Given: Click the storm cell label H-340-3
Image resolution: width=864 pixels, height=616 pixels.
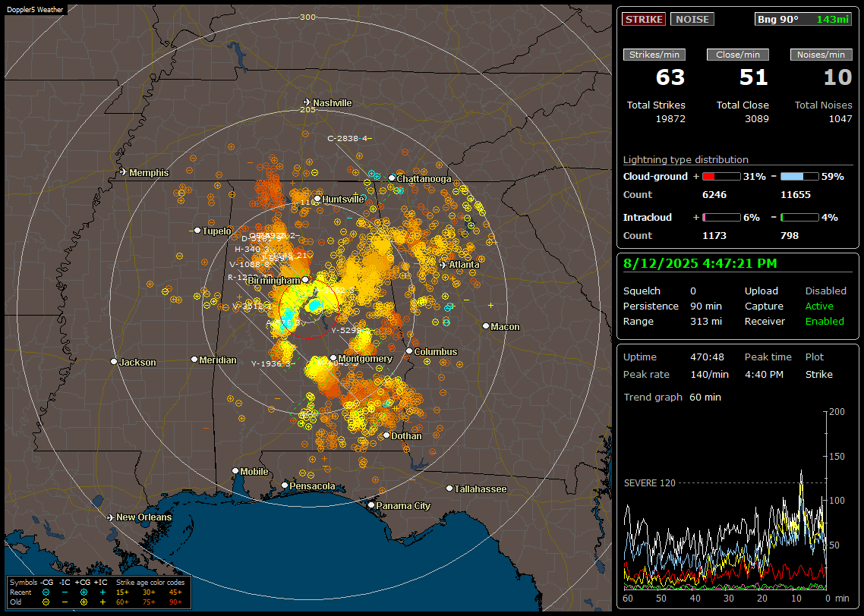Looking at the screenshot, I should (252, 250).
